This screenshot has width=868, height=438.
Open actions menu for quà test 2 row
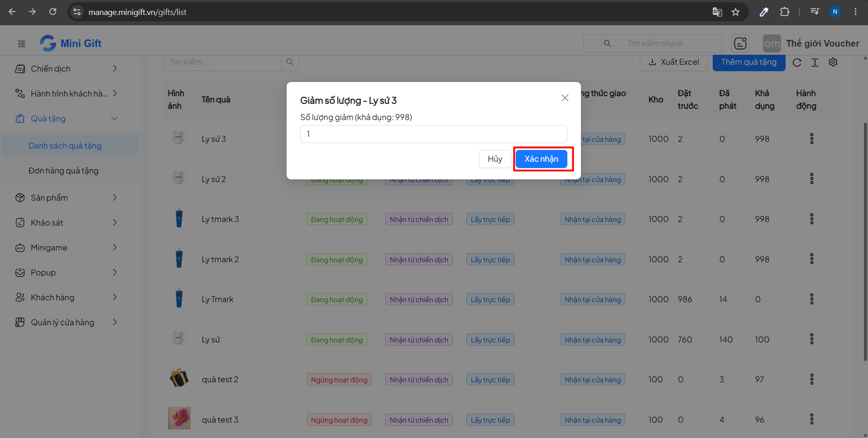pyautogui.click(x=811, y=380)
